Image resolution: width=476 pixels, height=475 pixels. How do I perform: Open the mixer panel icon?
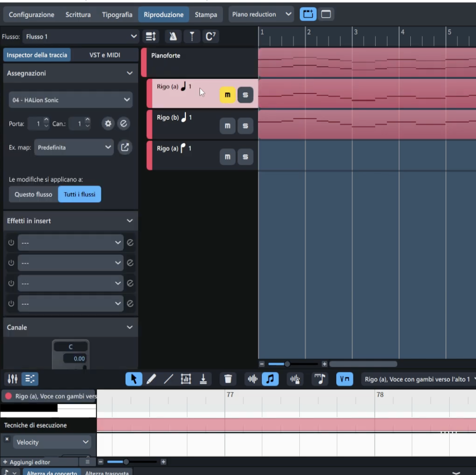pos(13,379)
